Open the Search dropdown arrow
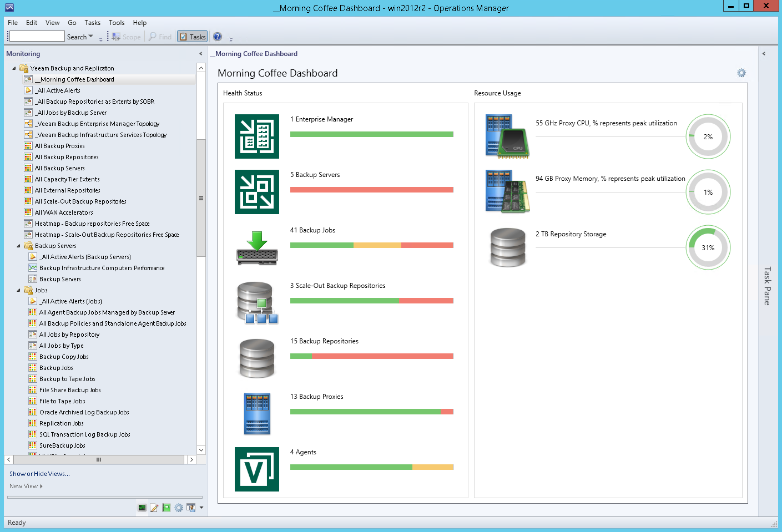The image size is (782, 532). click(91, 37)
